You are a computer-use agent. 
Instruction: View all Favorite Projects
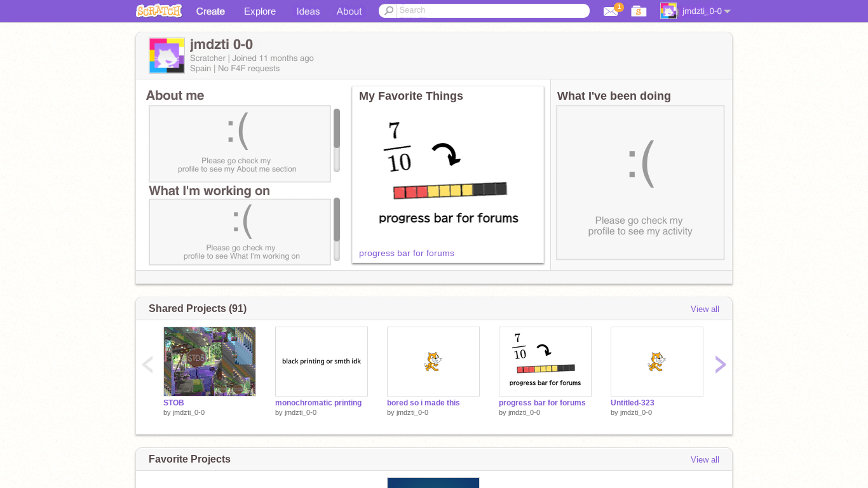tap(705, 459)
